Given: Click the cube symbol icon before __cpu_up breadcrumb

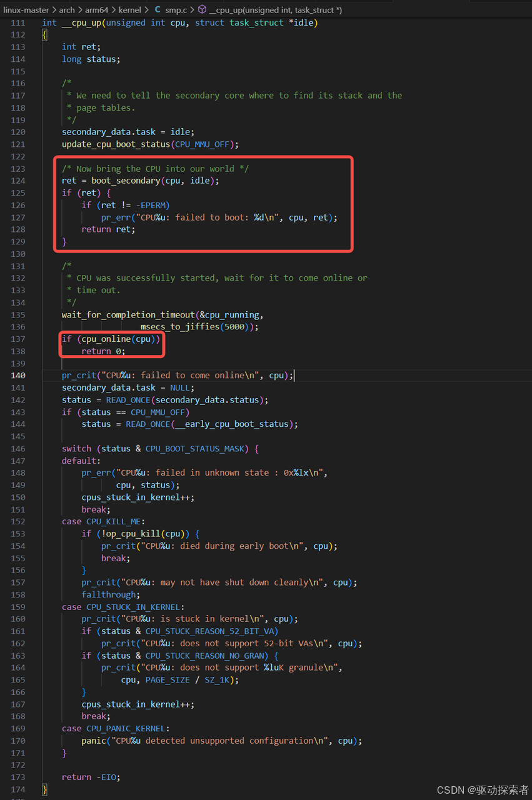Looking at the screenshot, I should pyautogui.click(x=202, y=10).
